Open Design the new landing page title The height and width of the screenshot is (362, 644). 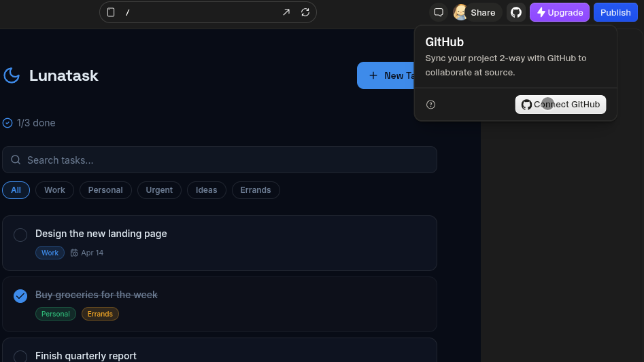101,234
